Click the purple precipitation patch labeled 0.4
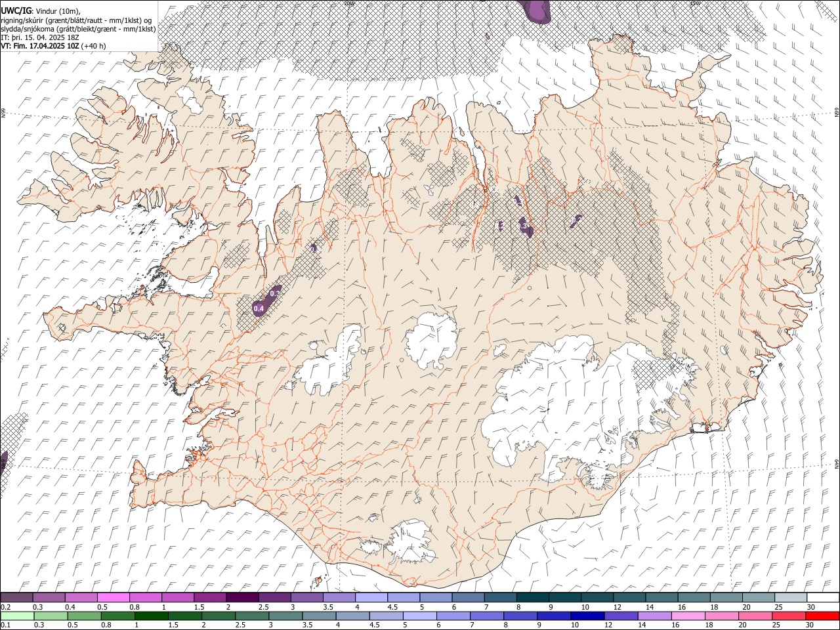Image resolution: width=840 pixels, height=630 pixels. tap(266, 301)
